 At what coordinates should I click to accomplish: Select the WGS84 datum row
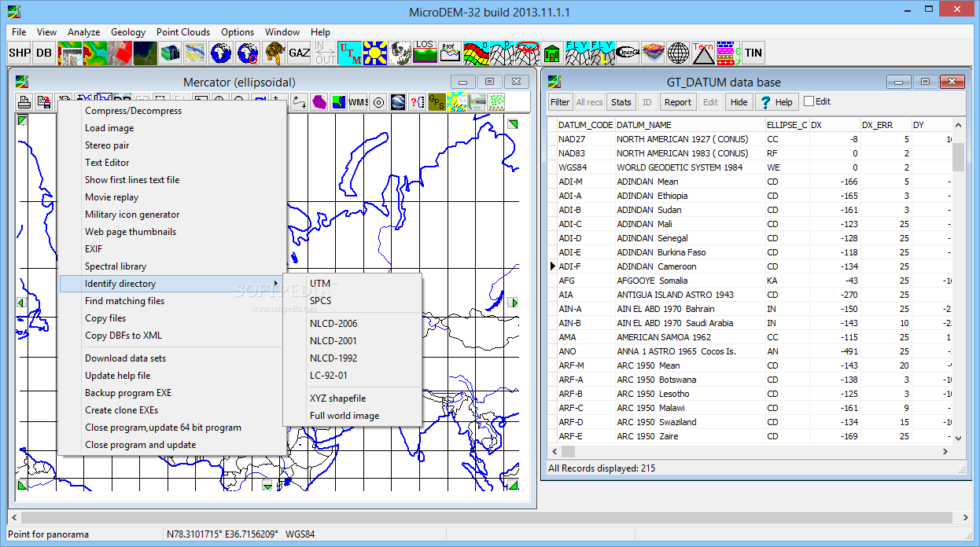coord(754,167)
